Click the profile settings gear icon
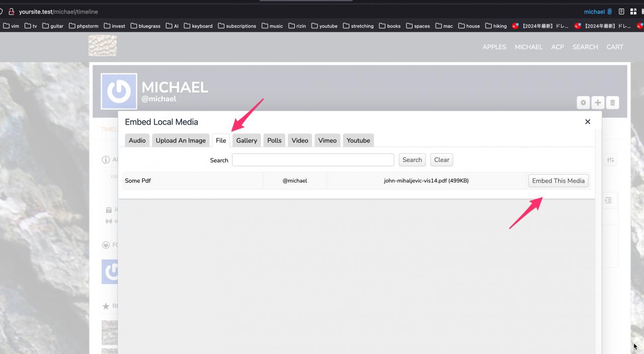 (x=583, y=103)
